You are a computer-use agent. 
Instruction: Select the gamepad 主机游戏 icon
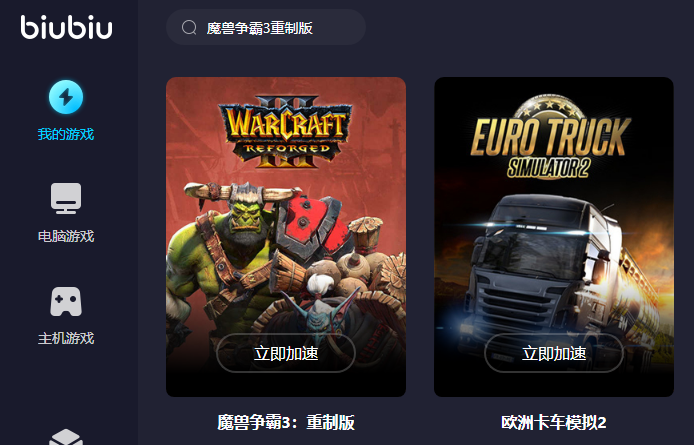[66, 302]
